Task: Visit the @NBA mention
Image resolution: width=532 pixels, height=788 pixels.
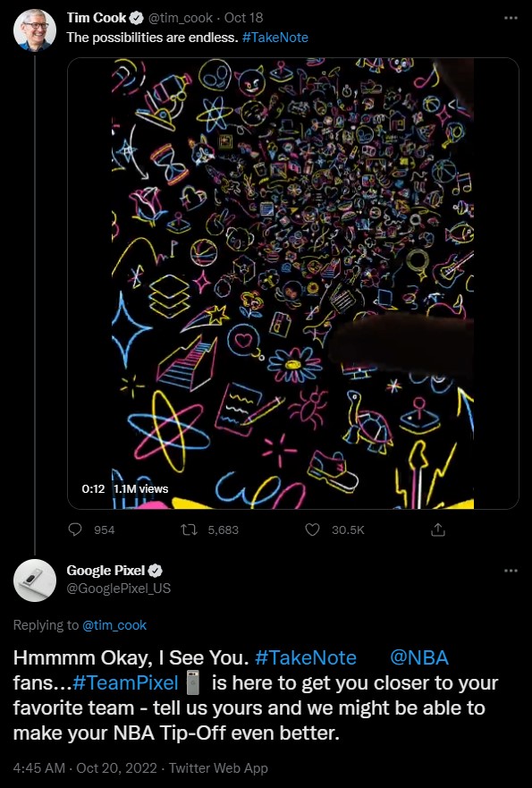Action: [419, 657]
